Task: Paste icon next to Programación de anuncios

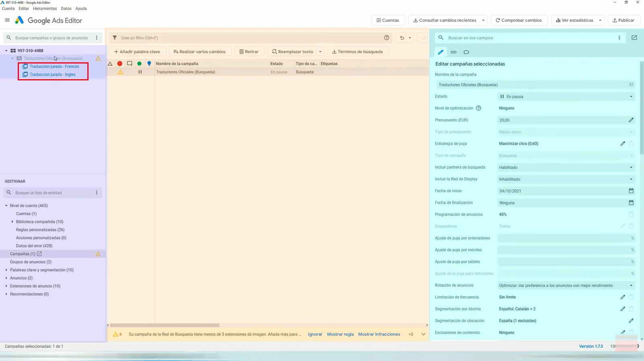Action: pyautogui.click(x=631, y=214)
